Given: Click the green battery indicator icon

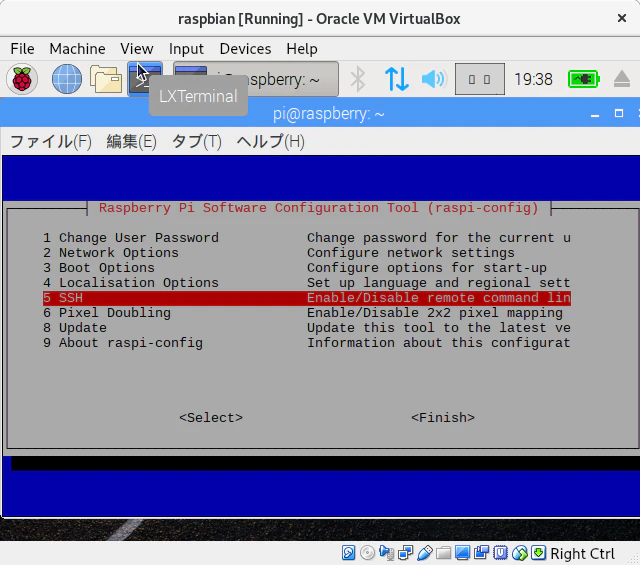Looking at the screenshot, I should tap(584, 79).
